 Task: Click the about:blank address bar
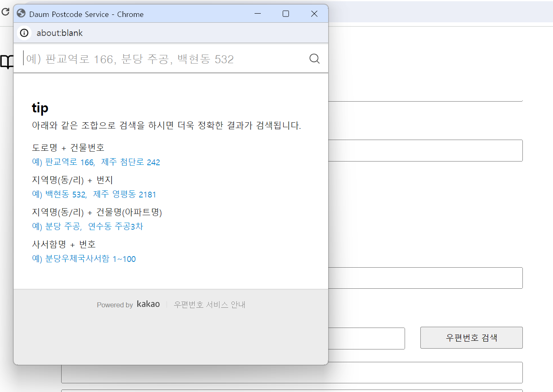tap(60, 33)
